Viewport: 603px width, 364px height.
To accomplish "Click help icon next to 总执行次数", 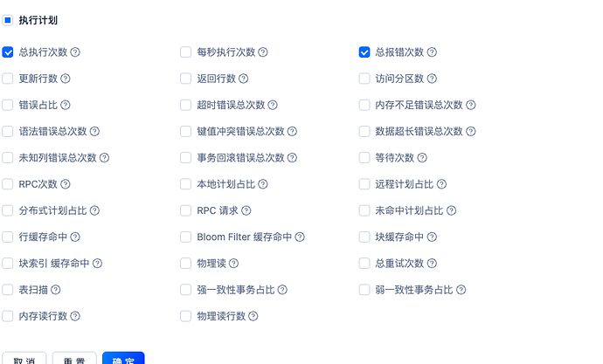I will point(75,52).
